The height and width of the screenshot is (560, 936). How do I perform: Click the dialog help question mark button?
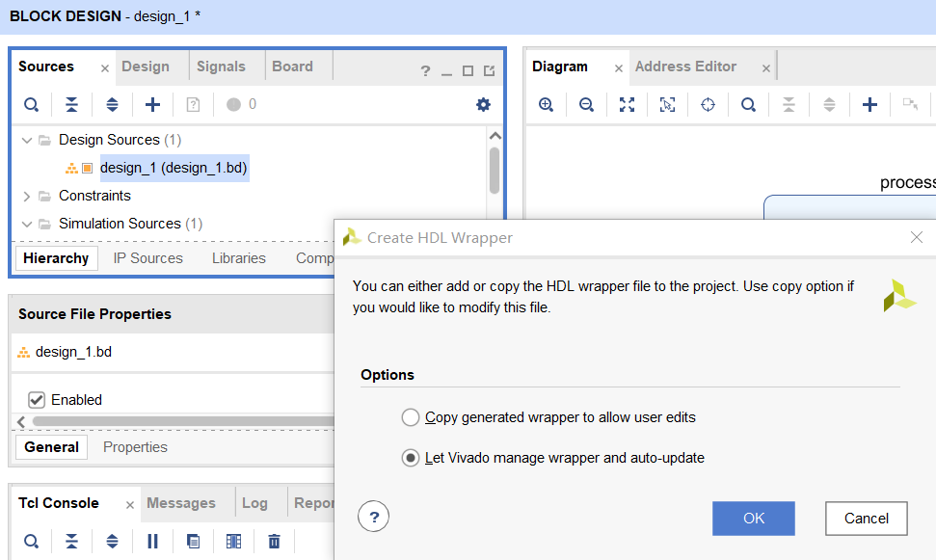(374, 517)
